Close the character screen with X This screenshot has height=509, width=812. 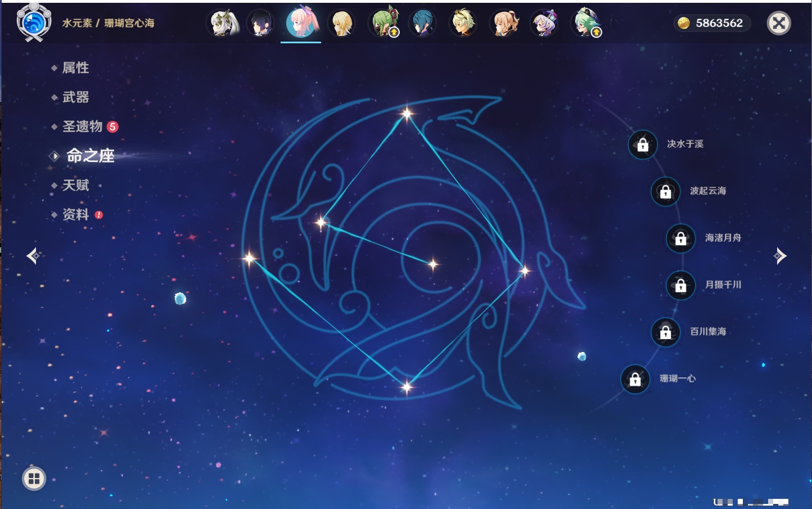point(779,23)
